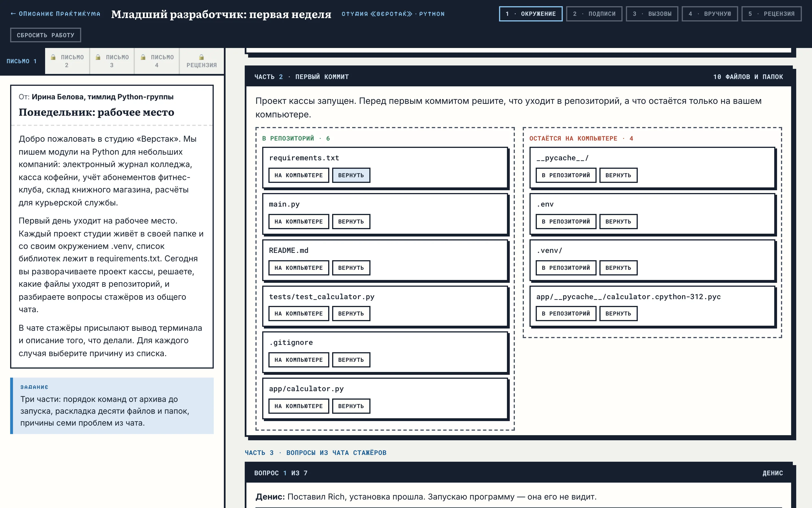Go to step 5 Рецензия
812x508 pixels.
pyautogui.click(x=771, y=14)
